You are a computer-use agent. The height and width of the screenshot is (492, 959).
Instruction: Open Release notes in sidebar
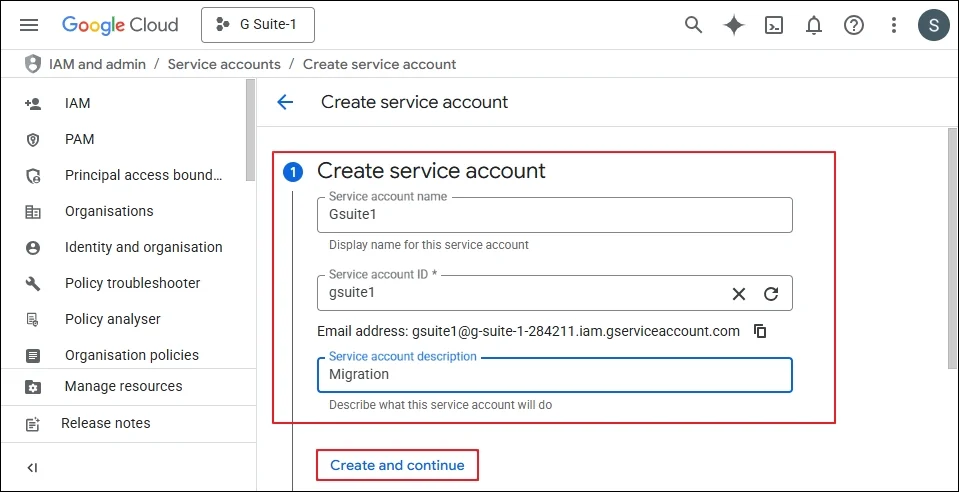106,423
